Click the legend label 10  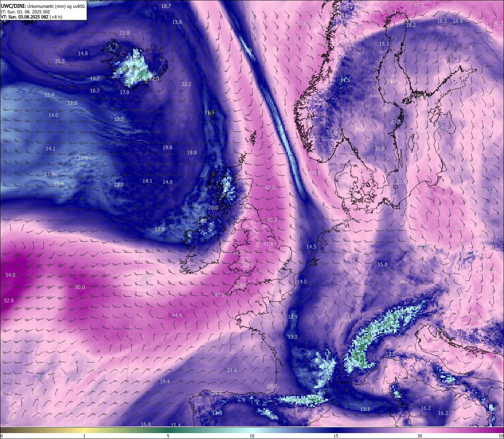pyautogui.click(x=252, y=436)
